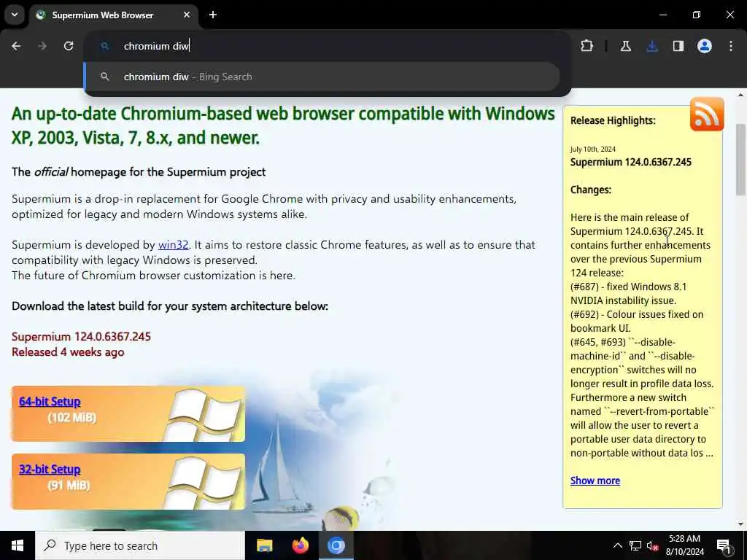This screenshot has width=747, height=560.
Task: Click the scrollbar down arrow
Action: pos(740,524)
